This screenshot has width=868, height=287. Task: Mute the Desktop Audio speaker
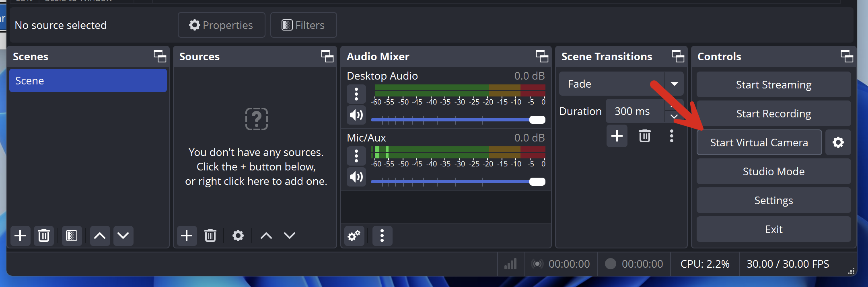point(356,115)
